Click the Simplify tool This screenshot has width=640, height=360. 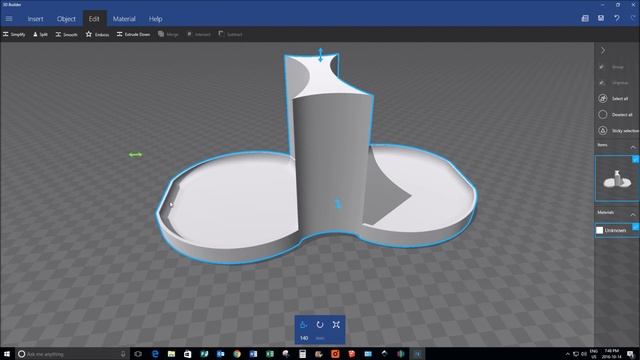click(x=14, y=35)
